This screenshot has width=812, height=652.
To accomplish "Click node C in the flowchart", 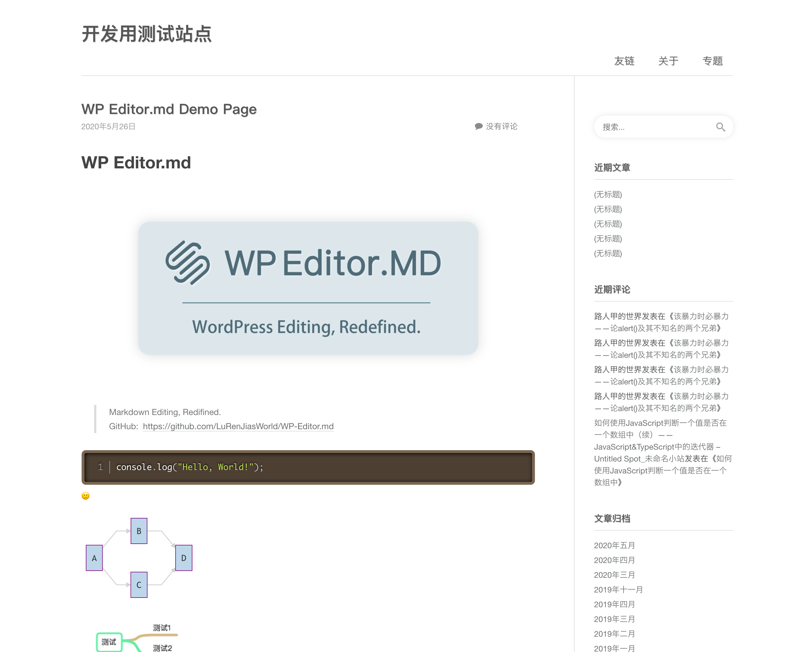I will (139, 585).
